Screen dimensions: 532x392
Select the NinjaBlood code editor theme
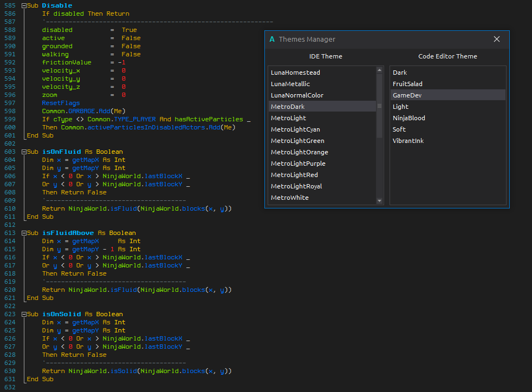click(408, 118)
